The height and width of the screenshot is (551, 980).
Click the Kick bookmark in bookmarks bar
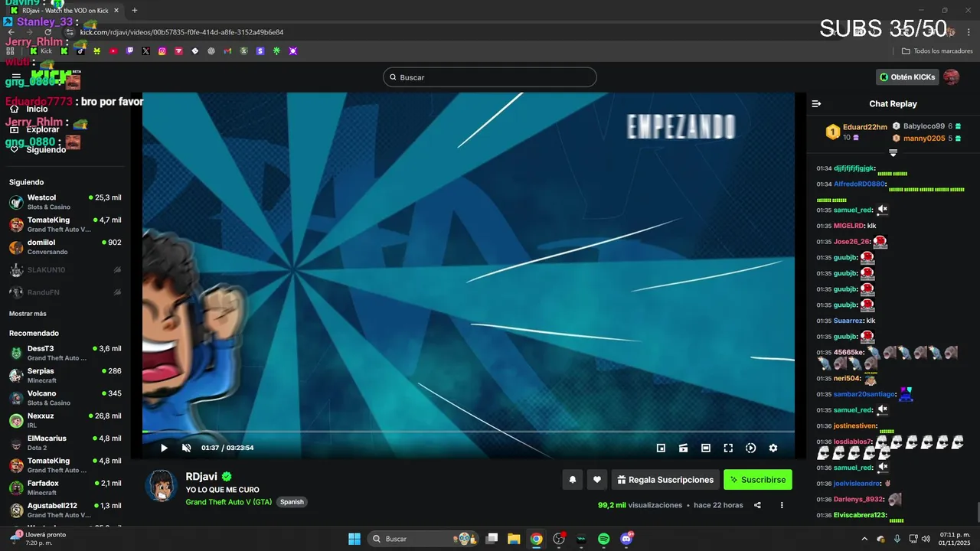41,51
